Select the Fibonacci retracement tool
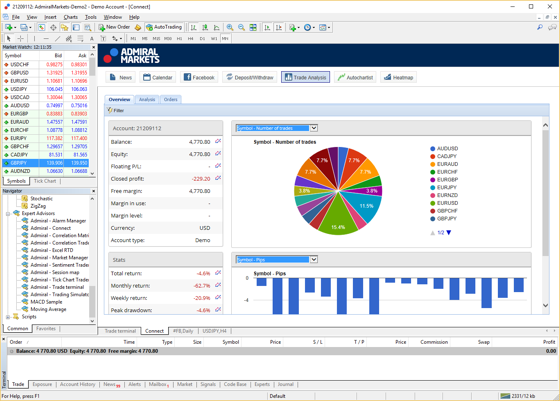Screen dimensions: 560x401 click(80, 38)
